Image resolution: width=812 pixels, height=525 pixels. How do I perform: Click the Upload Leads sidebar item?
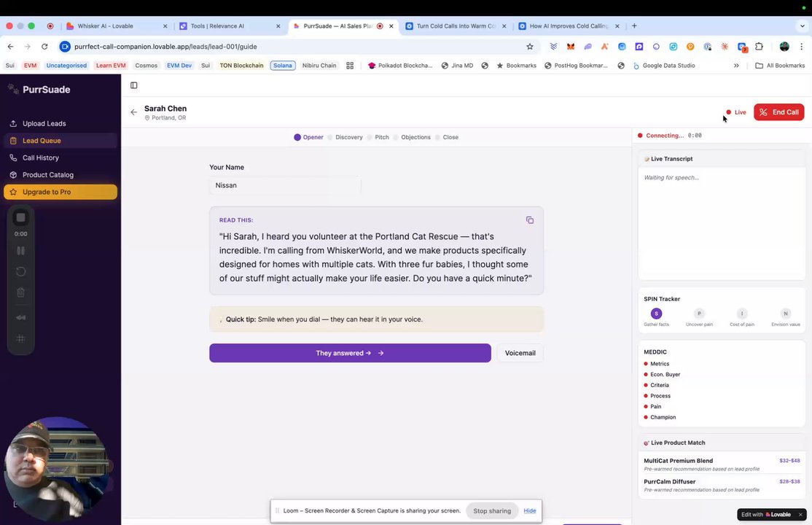tap(60, 123)
